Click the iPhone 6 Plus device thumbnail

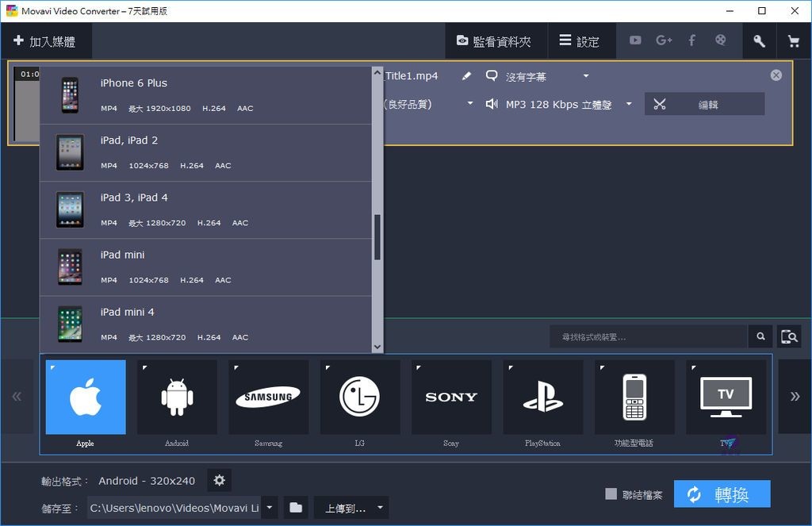[x=70, y=95]
